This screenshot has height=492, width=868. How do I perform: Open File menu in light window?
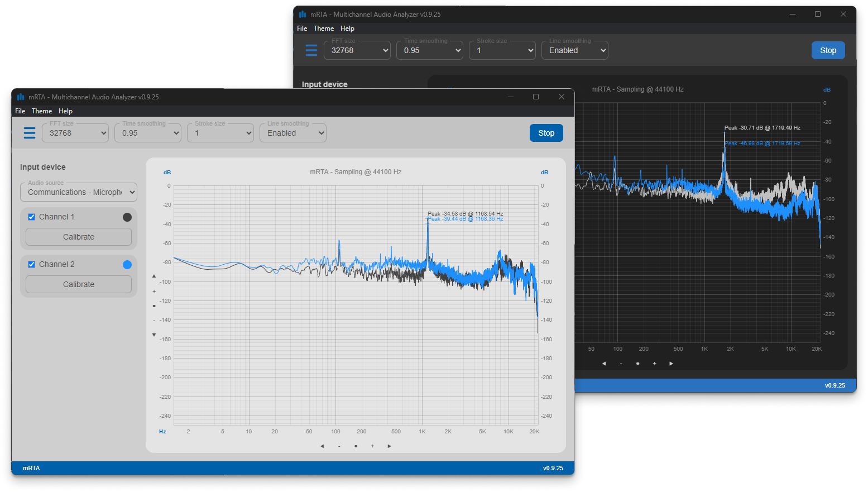coord(20,111)
